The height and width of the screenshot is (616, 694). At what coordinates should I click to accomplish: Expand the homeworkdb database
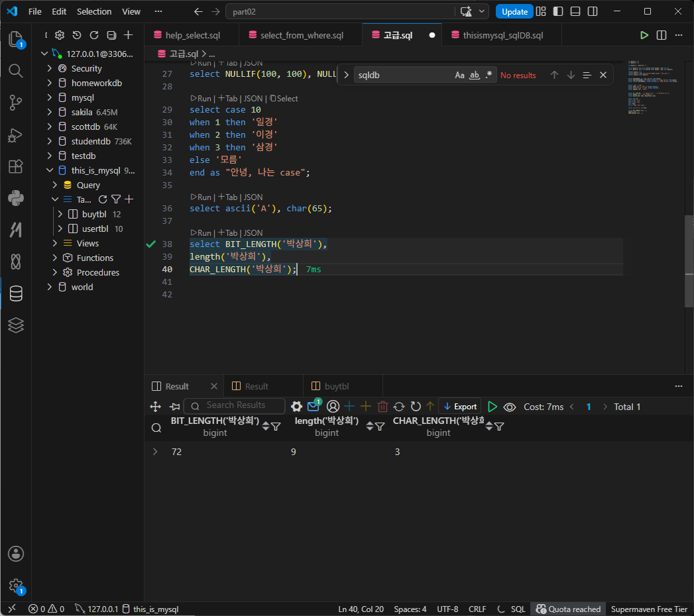[50, 83]
